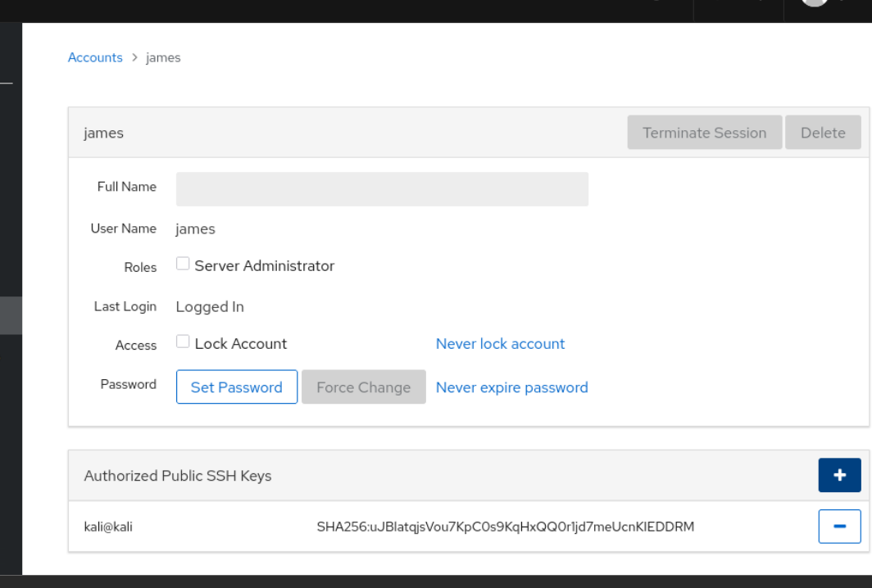Select the kali@kali key name

click(108, 527)
